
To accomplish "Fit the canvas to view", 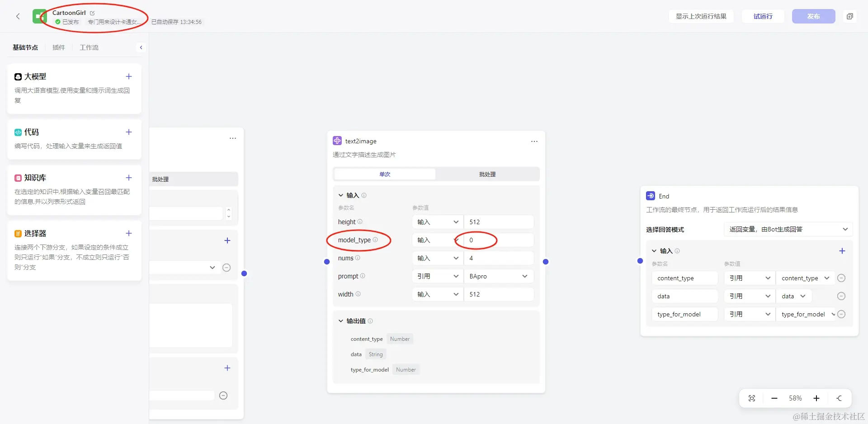I will pos(752,398).
